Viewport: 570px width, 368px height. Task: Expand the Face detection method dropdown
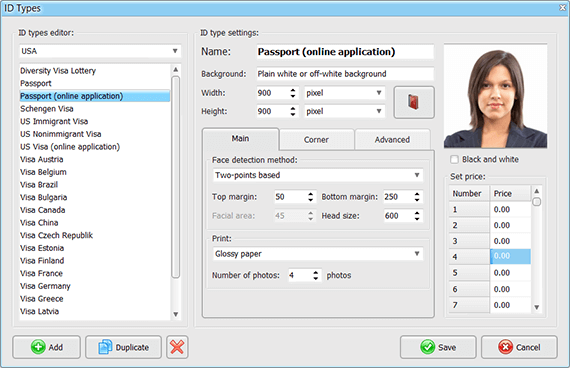pos(317,175)
